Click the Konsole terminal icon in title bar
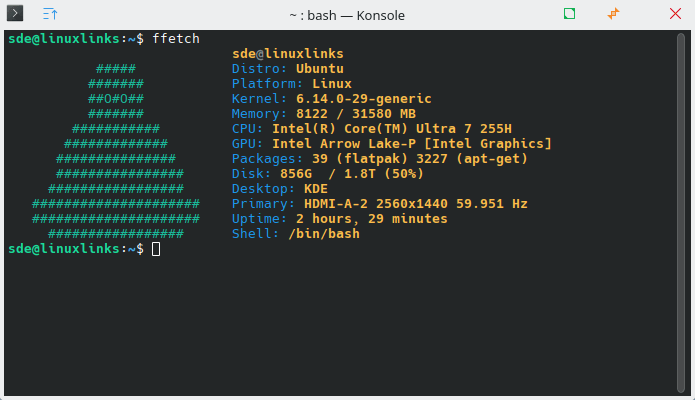The height and width of the screenshot is (400, 695). (15, 13)
